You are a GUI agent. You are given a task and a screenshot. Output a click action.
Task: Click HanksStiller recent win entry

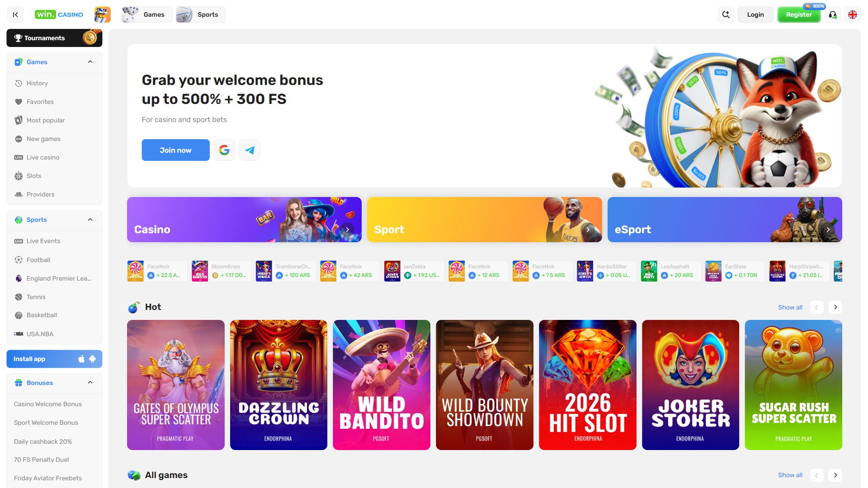point(606,271)
